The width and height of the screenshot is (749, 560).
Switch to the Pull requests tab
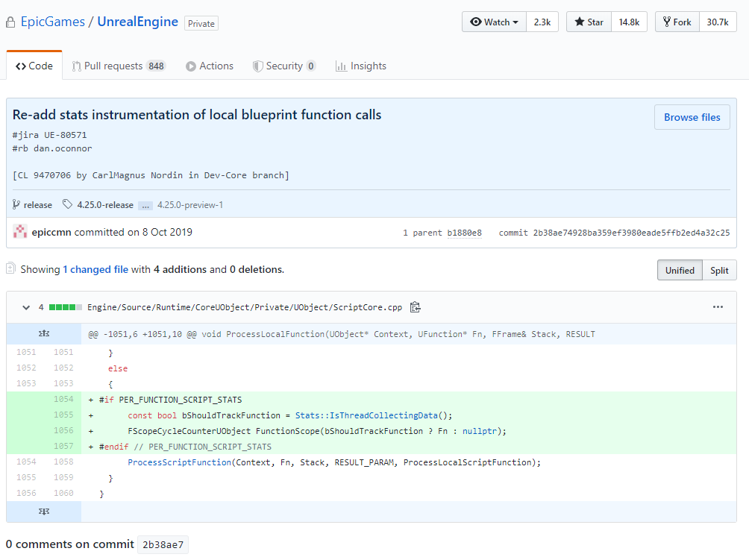tap(118, 66)
